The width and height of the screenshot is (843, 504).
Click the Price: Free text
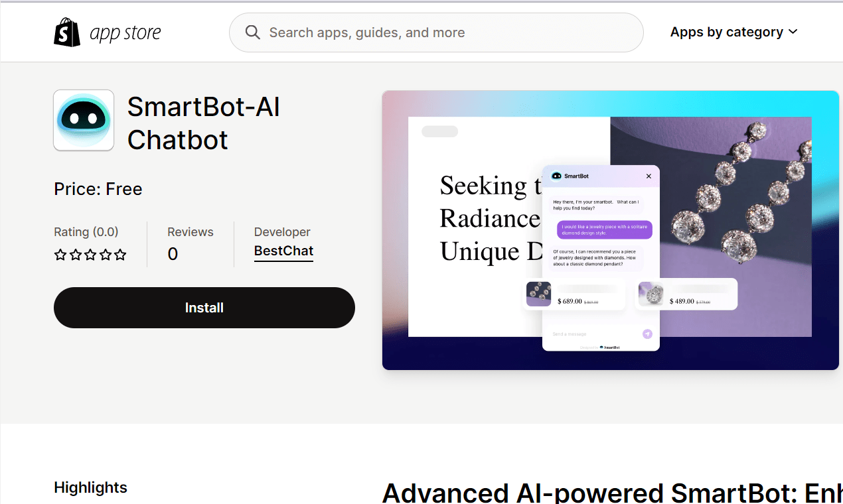[98, 189]
